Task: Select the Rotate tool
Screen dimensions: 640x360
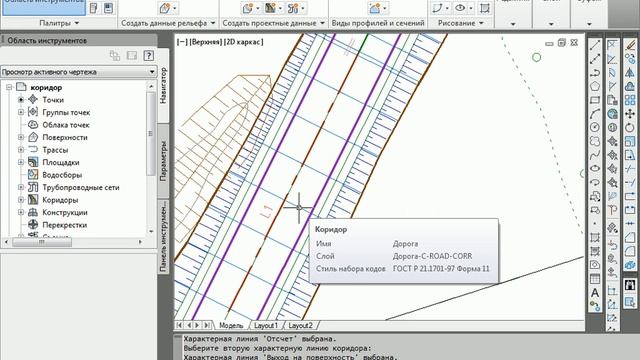Action: point(630,127)
